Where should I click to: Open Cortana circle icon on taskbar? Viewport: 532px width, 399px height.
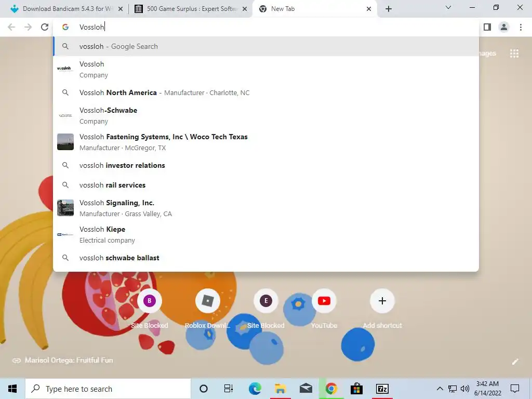204,389
